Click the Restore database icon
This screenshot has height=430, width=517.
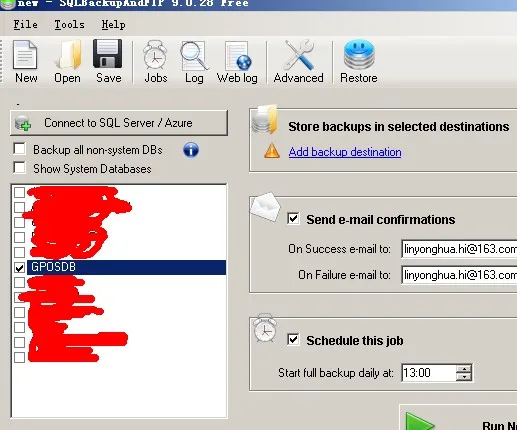(359, 55)
